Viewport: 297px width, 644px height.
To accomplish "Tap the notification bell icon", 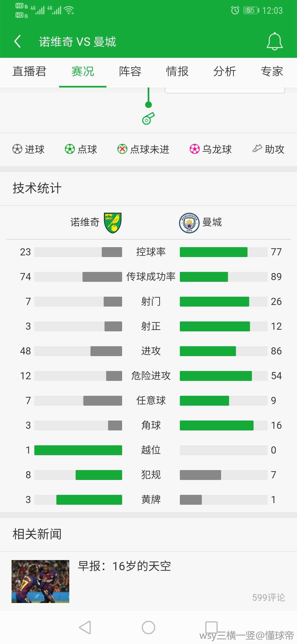I will (x=274, y=42).
